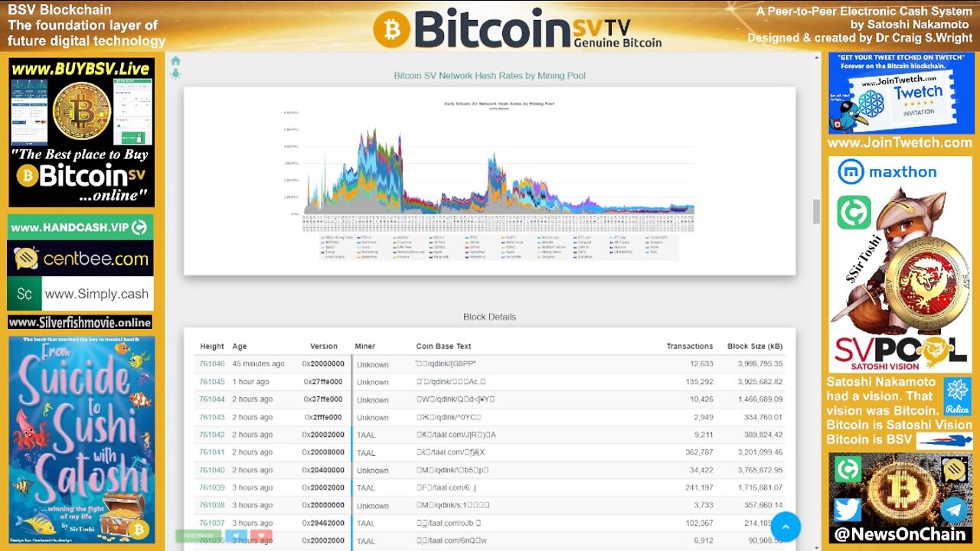Open block 761040 details
This screenshot has width=980, height=551.
point(212,470)
